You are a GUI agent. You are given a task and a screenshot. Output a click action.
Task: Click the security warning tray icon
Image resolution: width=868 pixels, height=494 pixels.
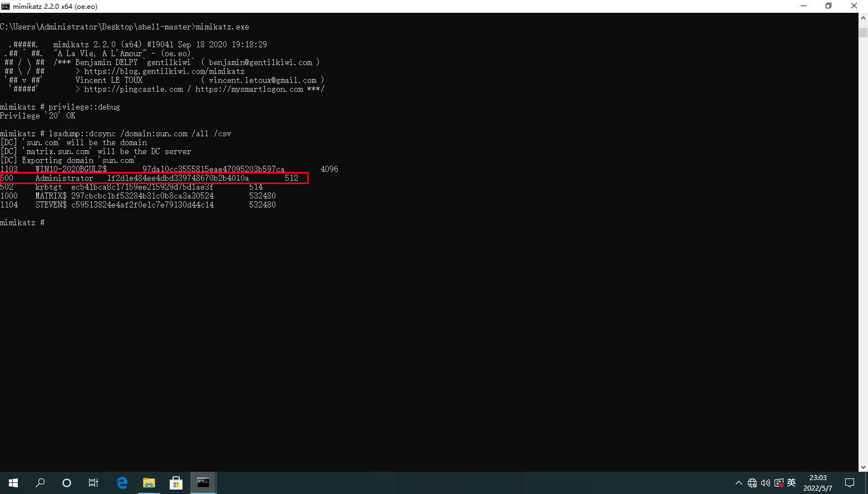pyautogui.click(x=779, y=483)
